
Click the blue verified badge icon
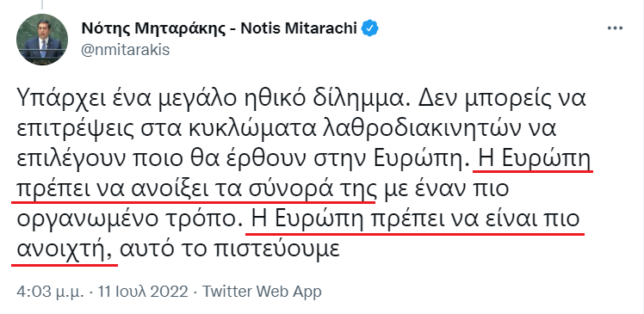369,28
